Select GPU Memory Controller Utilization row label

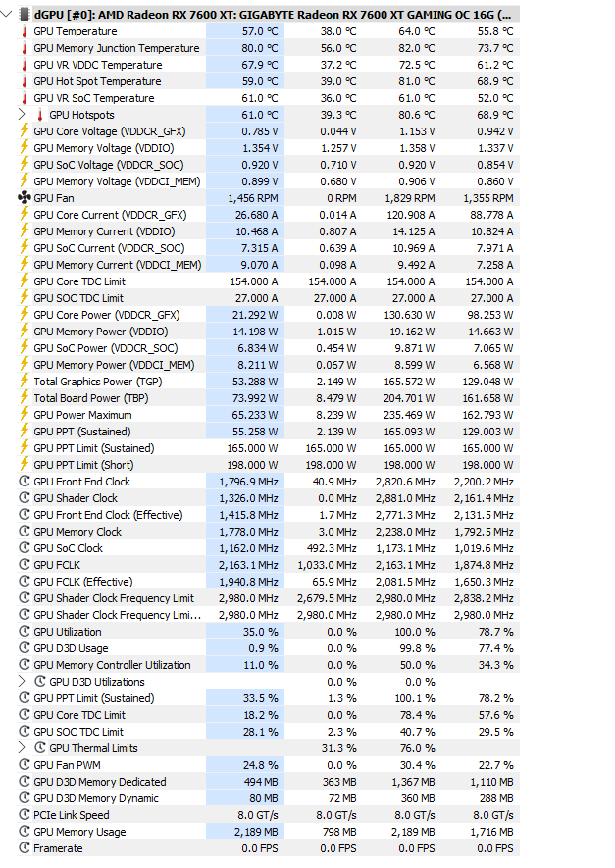(x=112, y=665)
